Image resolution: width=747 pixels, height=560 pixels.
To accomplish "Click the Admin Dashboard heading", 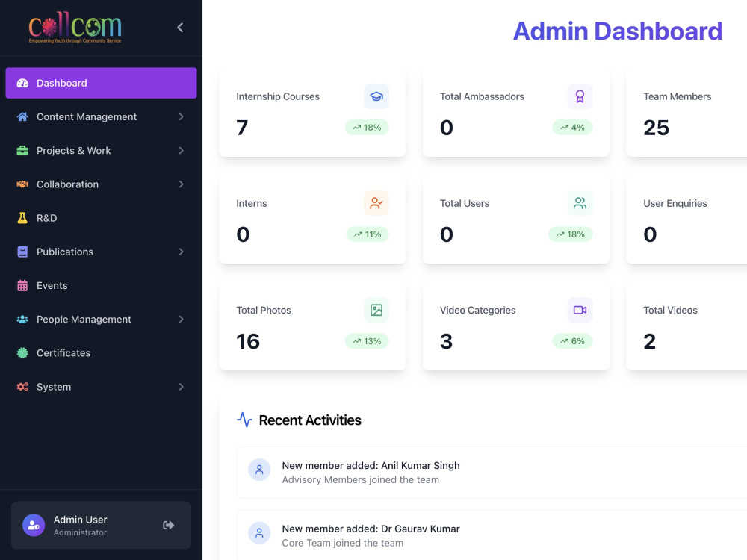I will (618, 31).
